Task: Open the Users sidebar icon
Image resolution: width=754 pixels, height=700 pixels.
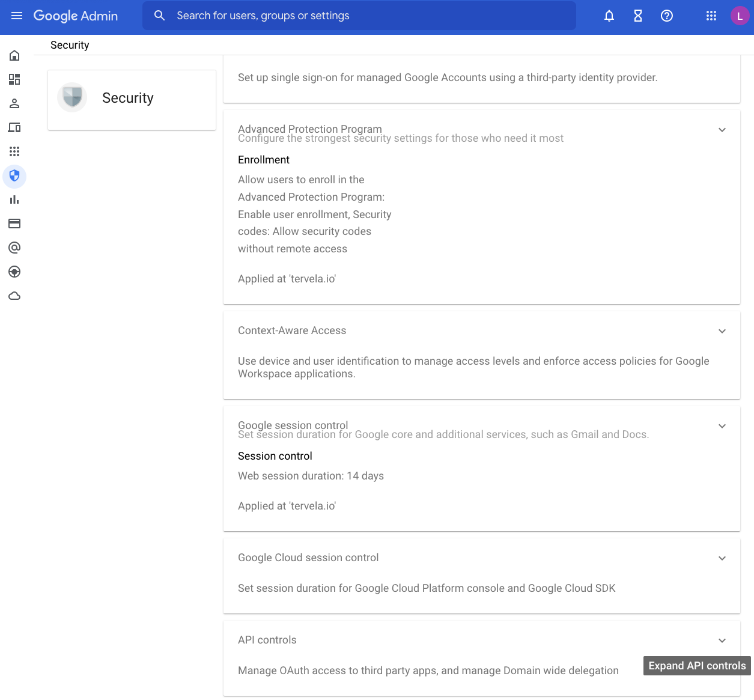Action: pos(14,103)
